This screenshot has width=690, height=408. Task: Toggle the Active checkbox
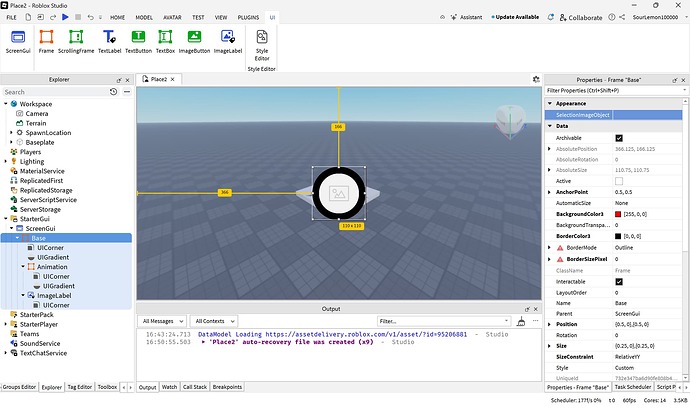(619, 181)
